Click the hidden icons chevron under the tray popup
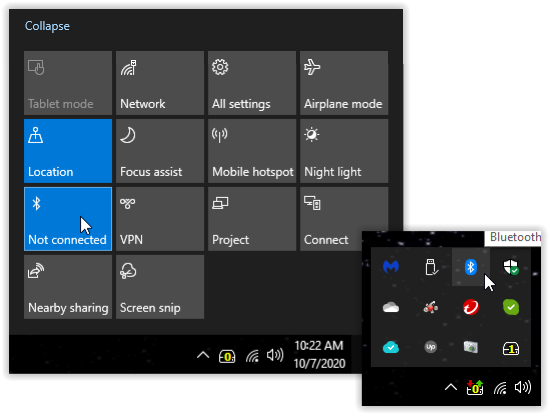 tap(451, 387)
